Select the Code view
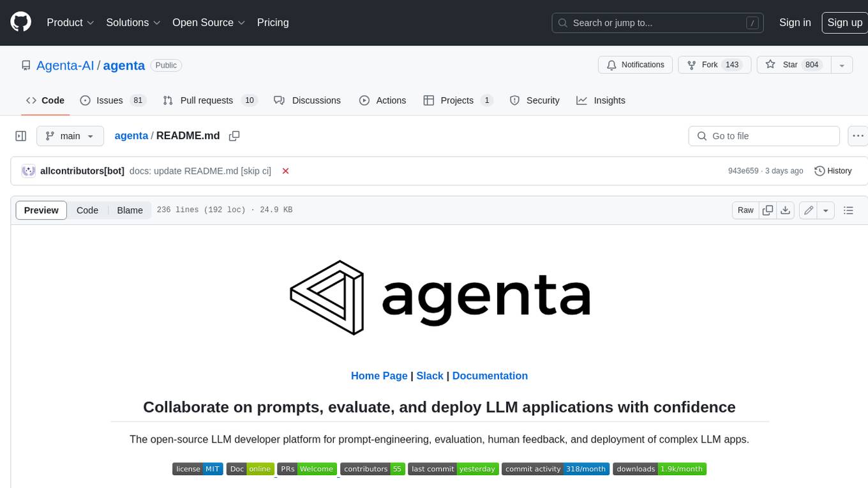This screenshot has width=868, height=488. click(87, 210)
